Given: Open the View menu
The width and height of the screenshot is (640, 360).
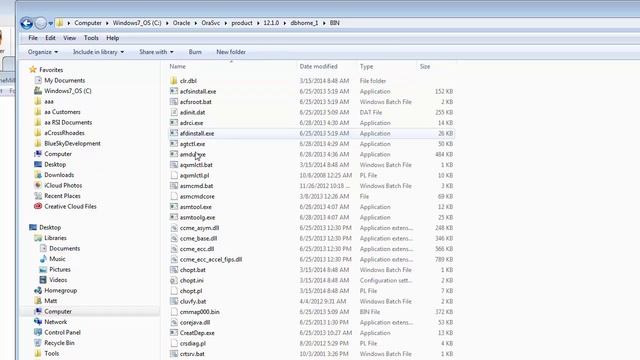Looking at the screenshot, I should click(69, 38).
